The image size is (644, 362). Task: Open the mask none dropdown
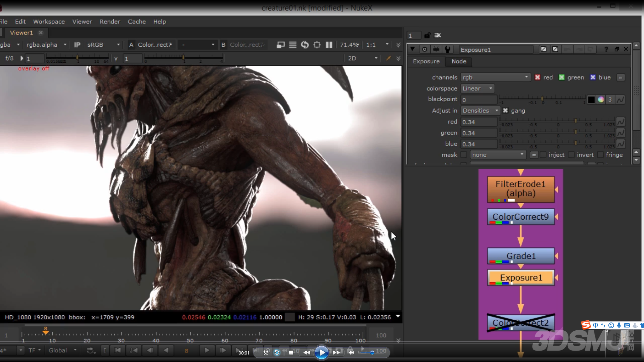(x=498, y=154)
